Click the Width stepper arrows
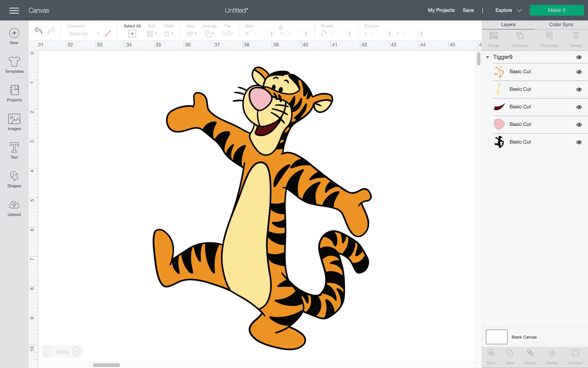588x368 pixels. pos(272,34)
